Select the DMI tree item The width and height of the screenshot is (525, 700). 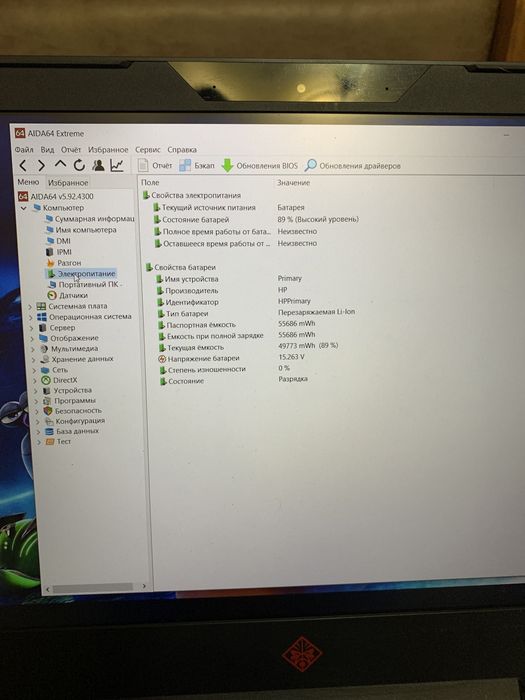click(58, 241)
